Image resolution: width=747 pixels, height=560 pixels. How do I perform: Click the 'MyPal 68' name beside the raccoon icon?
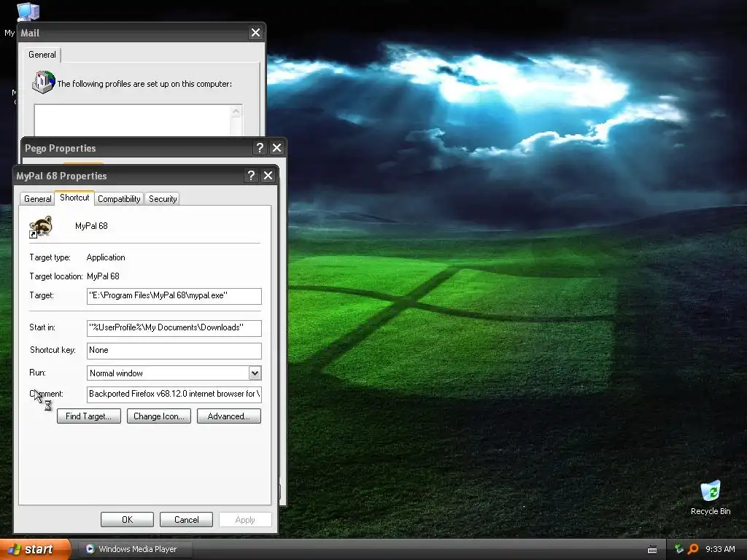pyautogui.click(x=91, y=226)
